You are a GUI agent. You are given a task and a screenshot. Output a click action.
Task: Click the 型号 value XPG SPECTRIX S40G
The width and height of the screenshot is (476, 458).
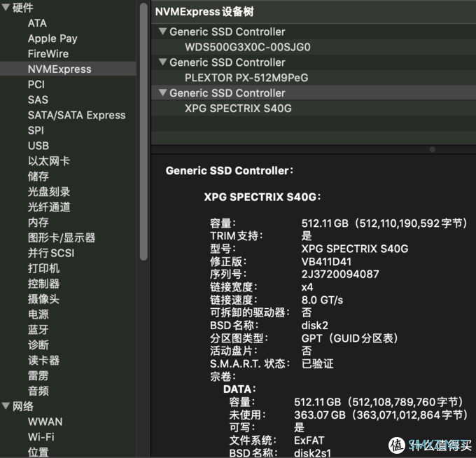pos(355,249)
